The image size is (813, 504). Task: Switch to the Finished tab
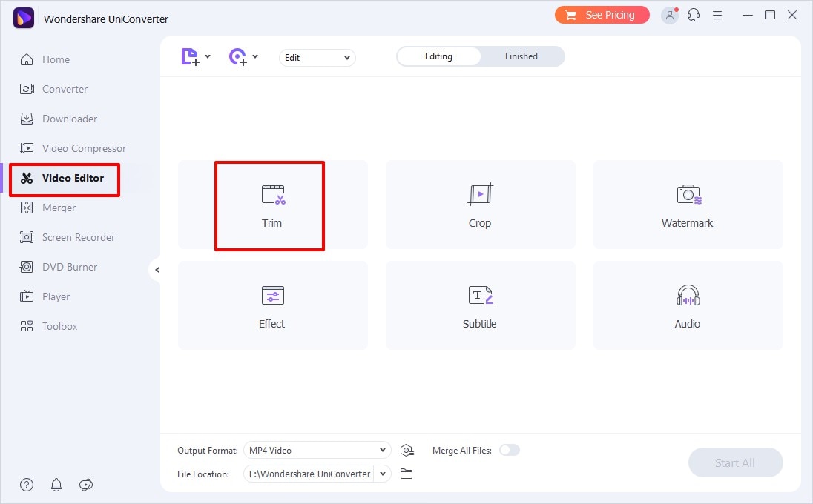click(521, 56)
